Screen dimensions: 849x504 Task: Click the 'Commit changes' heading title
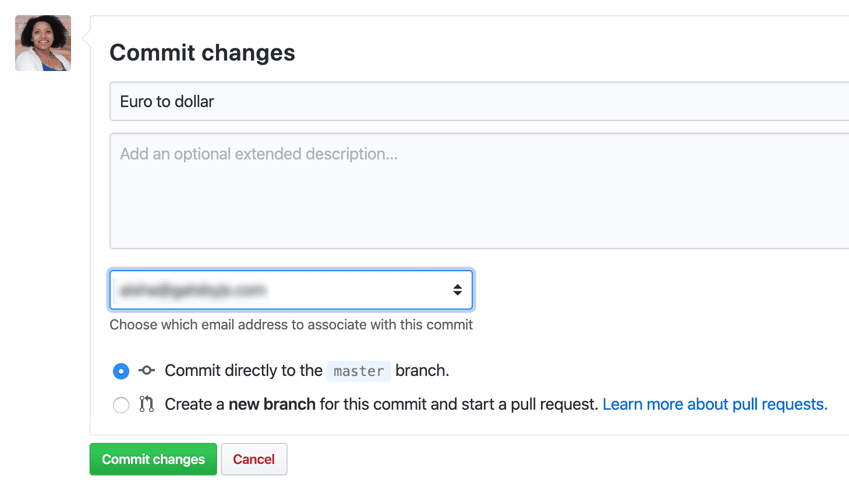tap(203, 53)
